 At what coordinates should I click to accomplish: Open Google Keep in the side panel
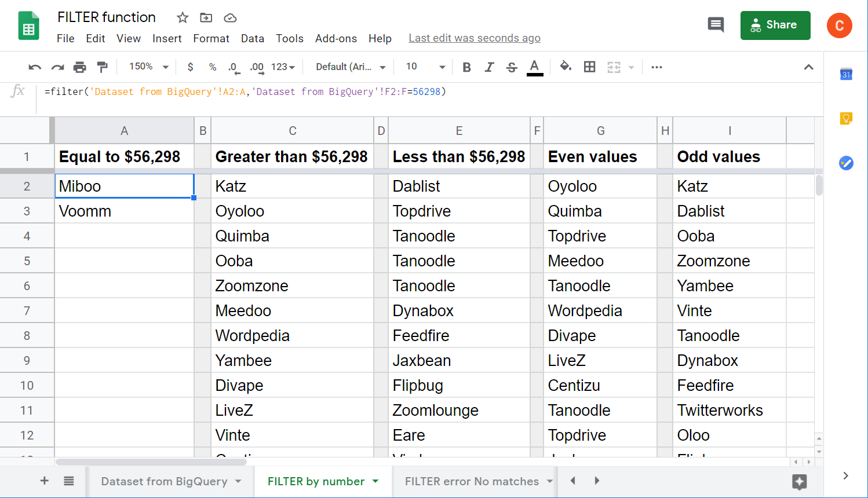point(846,118)
